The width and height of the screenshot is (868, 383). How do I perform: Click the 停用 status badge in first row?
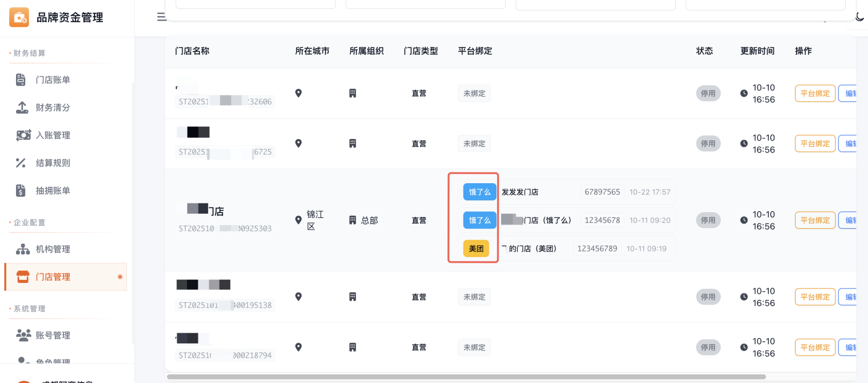point(708,93)
